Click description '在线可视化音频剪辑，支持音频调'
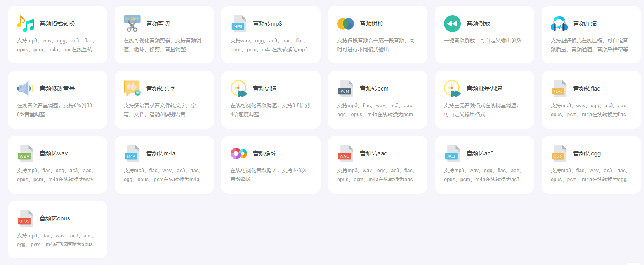644x265 pixels. [162, 40]
